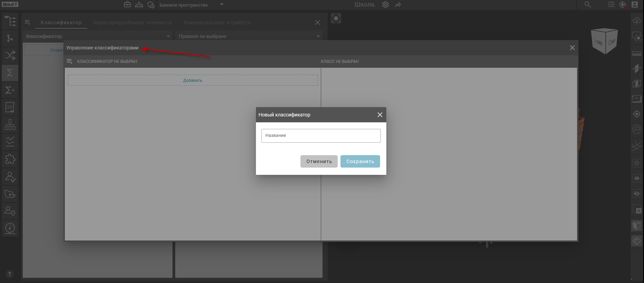644x283 pixels.
Task: Click the Название input field
Action: [321, 135]
